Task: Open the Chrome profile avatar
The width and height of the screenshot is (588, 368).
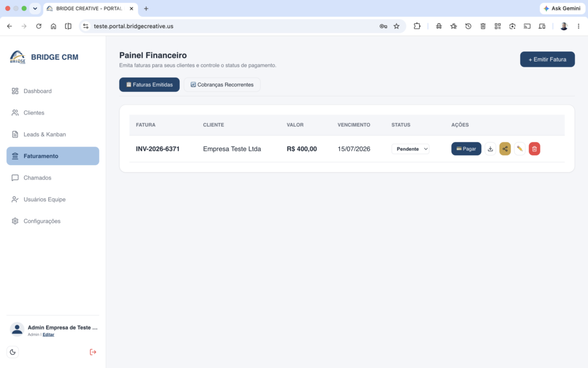Action: click(x=564, y=26)
